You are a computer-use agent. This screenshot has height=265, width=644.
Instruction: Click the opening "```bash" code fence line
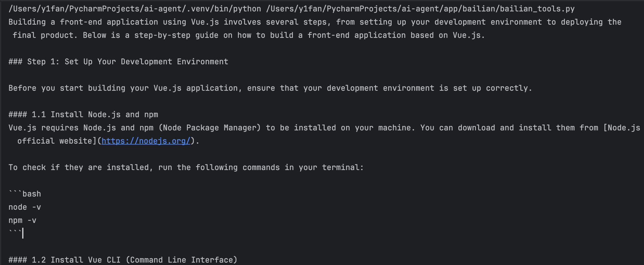(x=25, y=194)
